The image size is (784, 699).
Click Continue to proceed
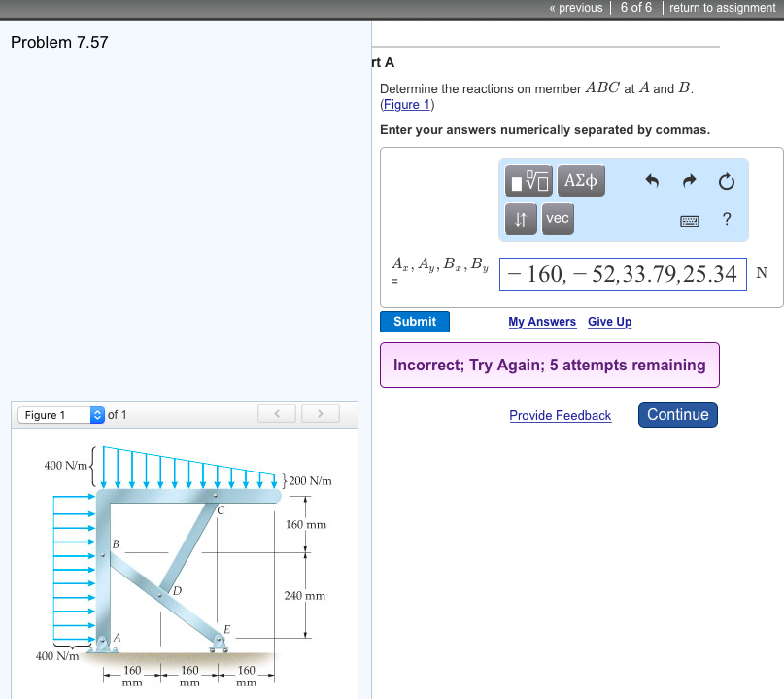(677, 415)
